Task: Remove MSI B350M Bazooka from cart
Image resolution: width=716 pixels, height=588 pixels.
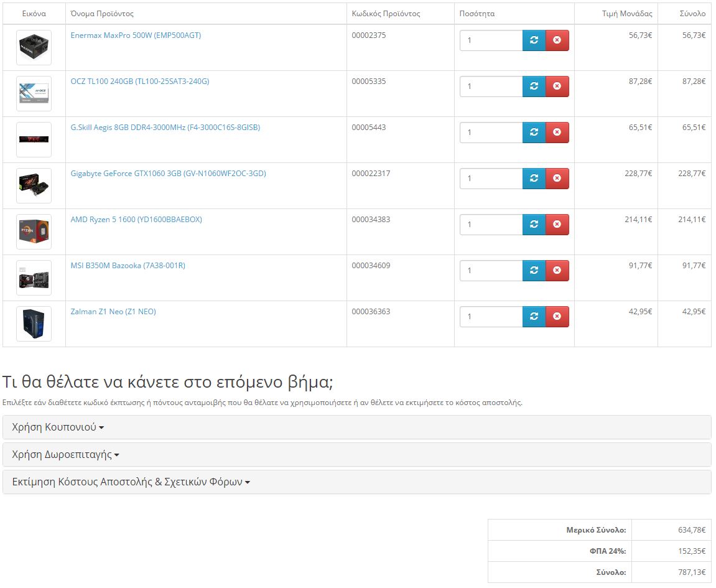Action: click(x=557, y=271)
